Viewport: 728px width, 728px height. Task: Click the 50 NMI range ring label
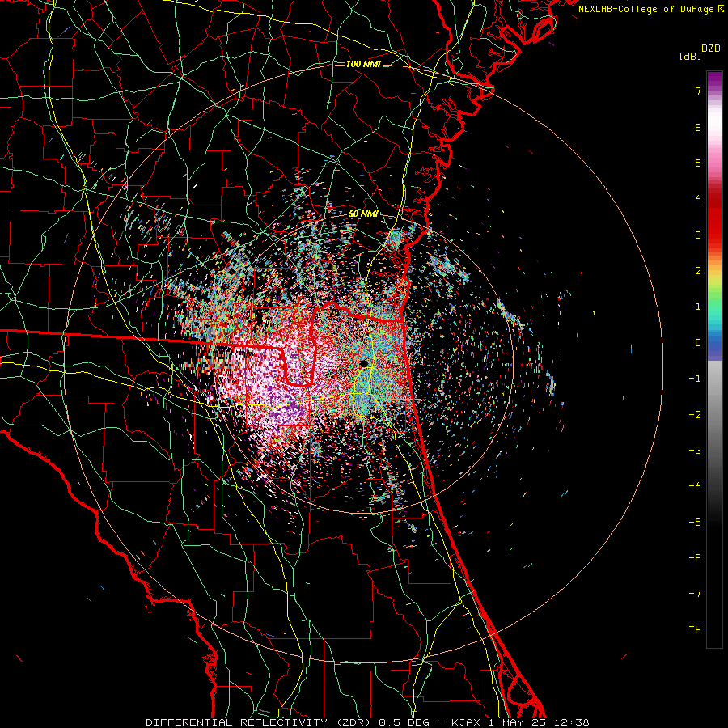(363, 214)
